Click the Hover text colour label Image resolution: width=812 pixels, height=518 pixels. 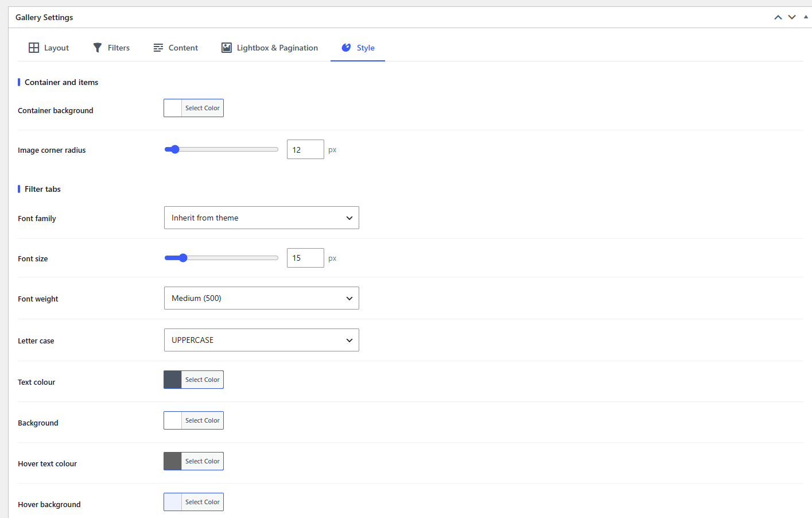point(47,463)
